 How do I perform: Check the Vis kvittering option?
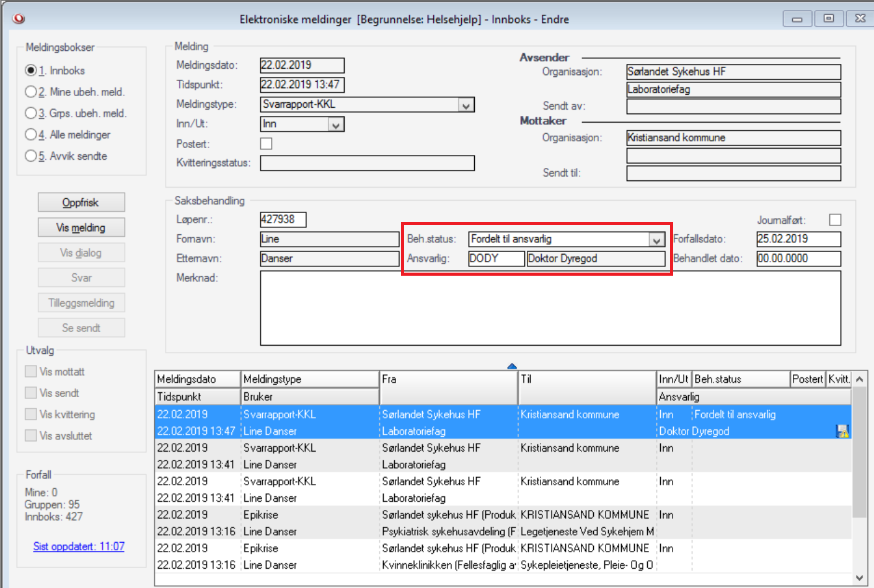[x=30, y=414]
